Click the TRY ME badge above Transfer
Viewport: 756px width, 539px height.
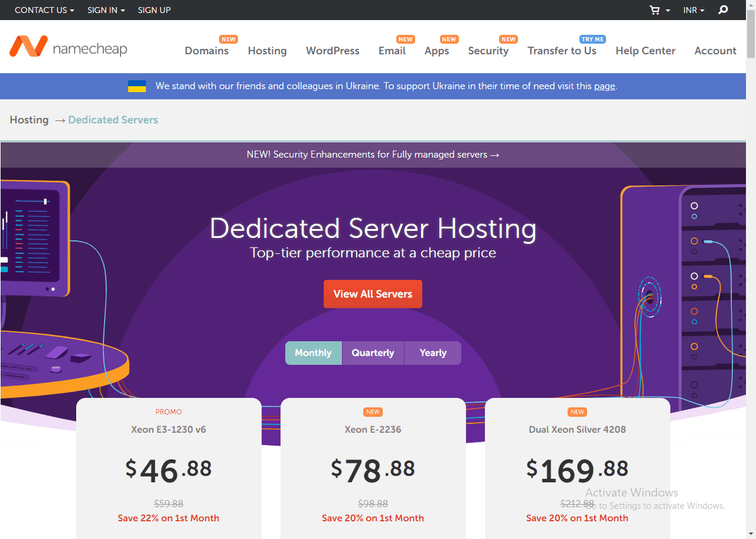[592, 40]
